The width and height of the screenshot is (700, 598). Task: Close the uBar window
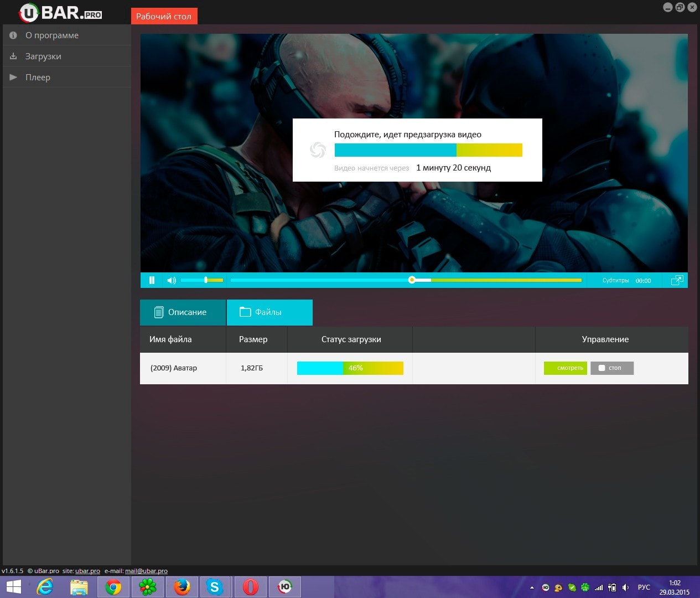click(x=692, y=7)
